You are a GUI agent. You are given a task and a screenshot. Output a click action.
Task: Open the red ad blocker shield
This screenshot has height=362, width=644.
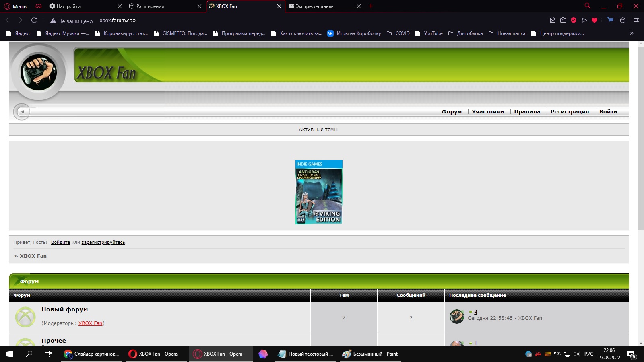pos(574,20)
